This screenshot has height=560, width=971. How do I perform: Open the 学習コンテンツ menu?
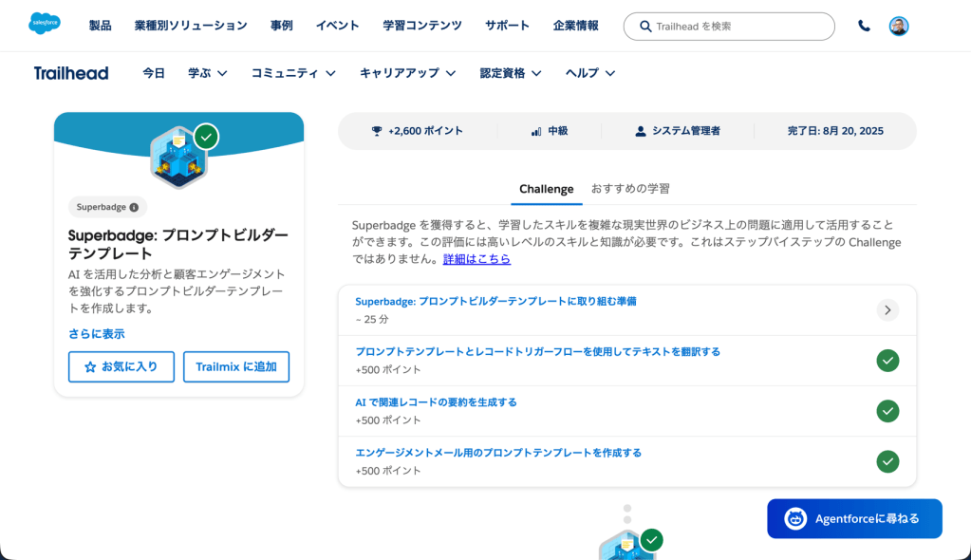[x=422, y=26]
